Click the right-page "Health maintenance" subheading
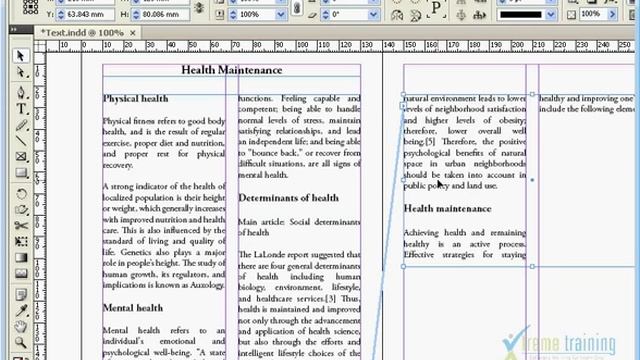Viewport: 640px width, 360px height. click(447, 209)
